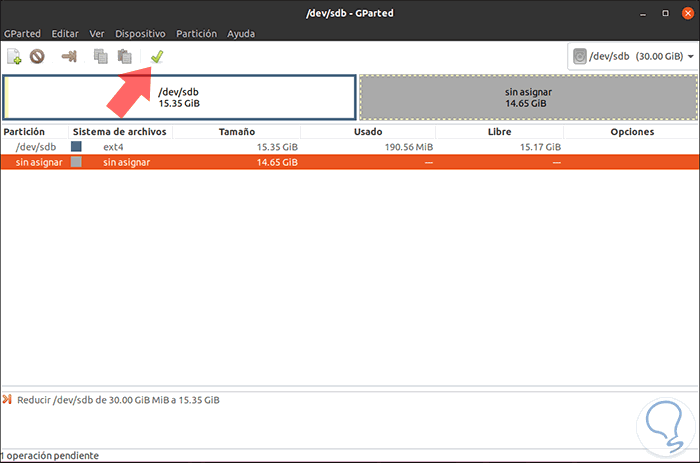Click the Tamaño column header
Viewport: 700px width, 463px height.
(x=237, y=132)
